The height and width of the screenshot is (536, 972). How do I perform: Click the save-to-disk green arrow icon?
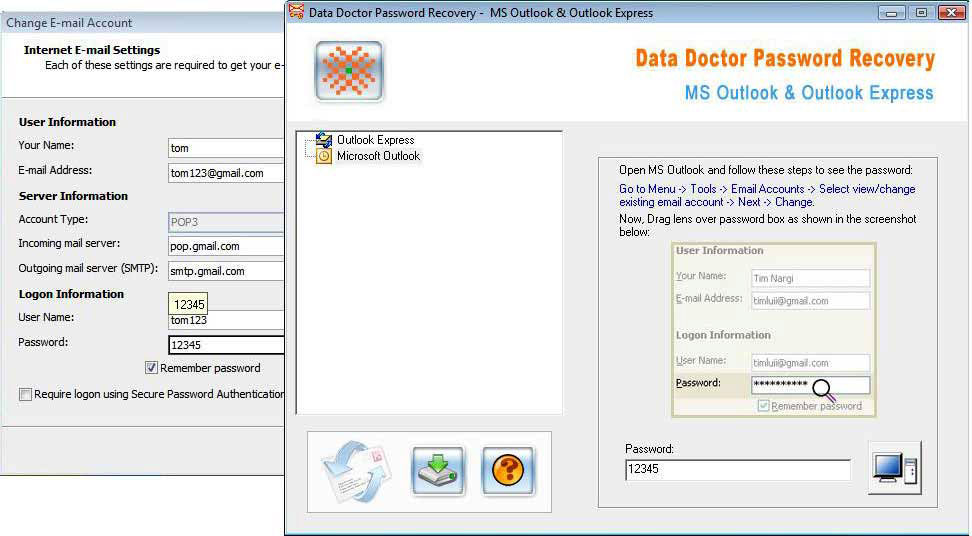[x=438, y=471]
